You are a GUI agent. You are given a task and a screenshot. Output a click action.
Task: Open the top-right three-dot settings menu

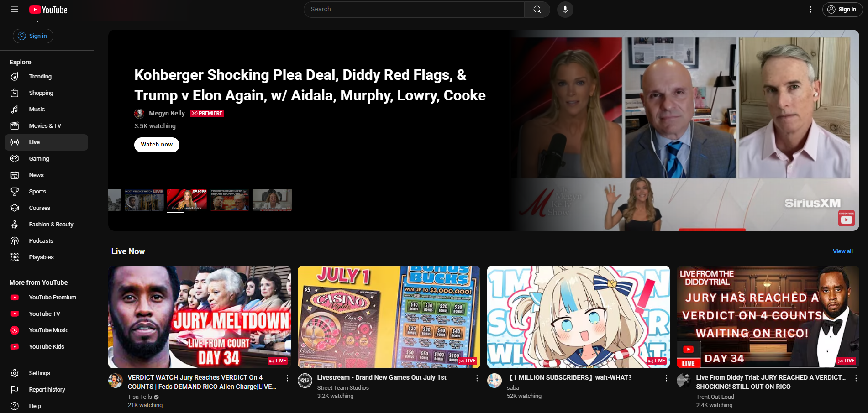click(810, 10)
